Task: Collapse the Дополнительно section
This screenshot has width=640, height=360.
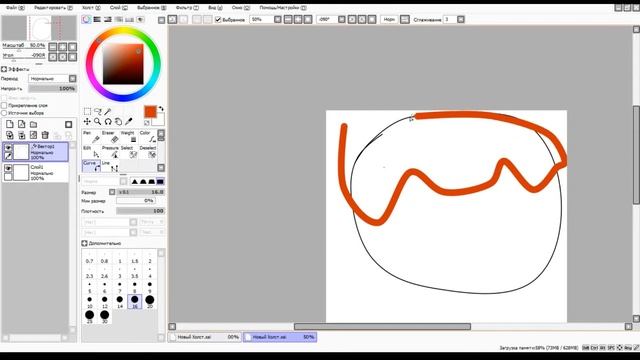Action: (x=84, y=243)
